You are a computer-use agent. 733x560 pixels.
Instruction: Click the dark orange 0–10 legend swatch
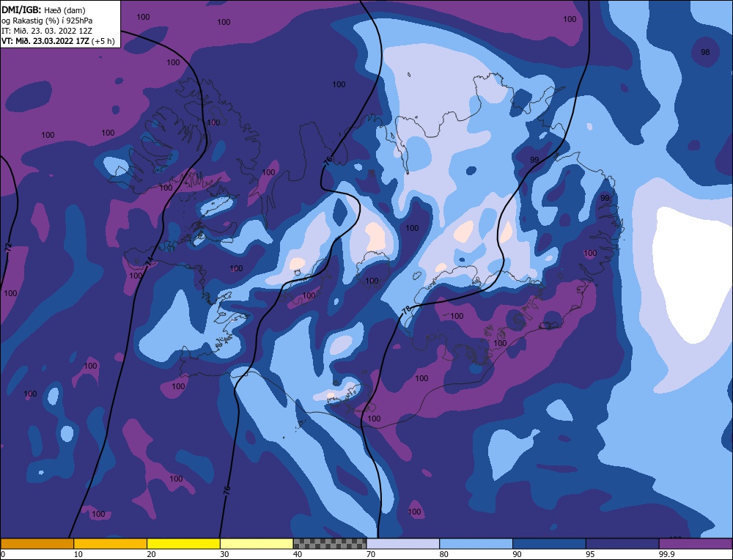coord(37,544)
